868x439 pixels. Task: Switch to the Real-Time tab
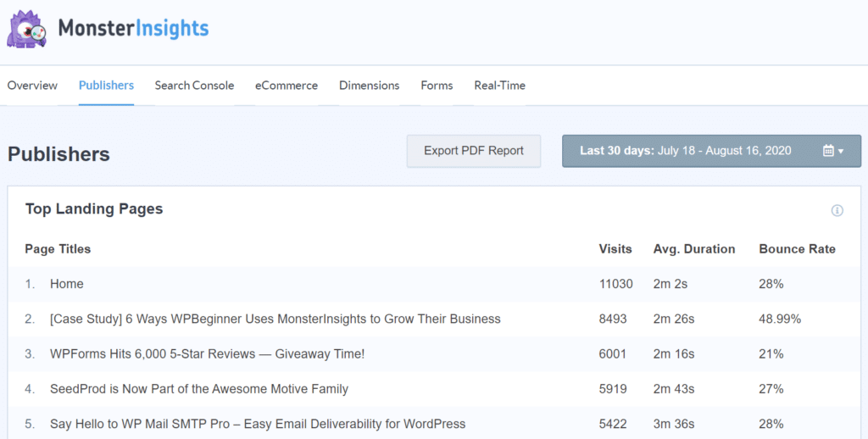500,86
